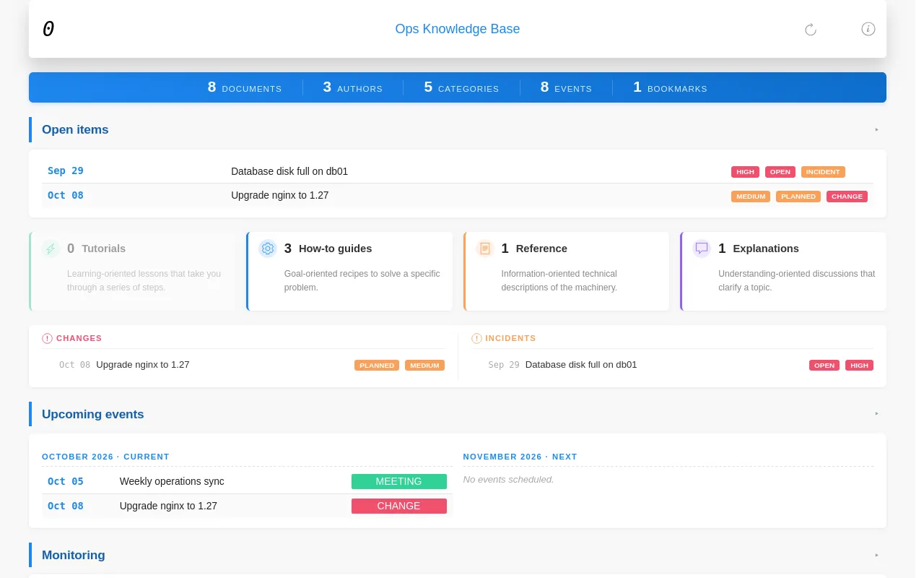Click the Monitoring section heading

point(74,555)
